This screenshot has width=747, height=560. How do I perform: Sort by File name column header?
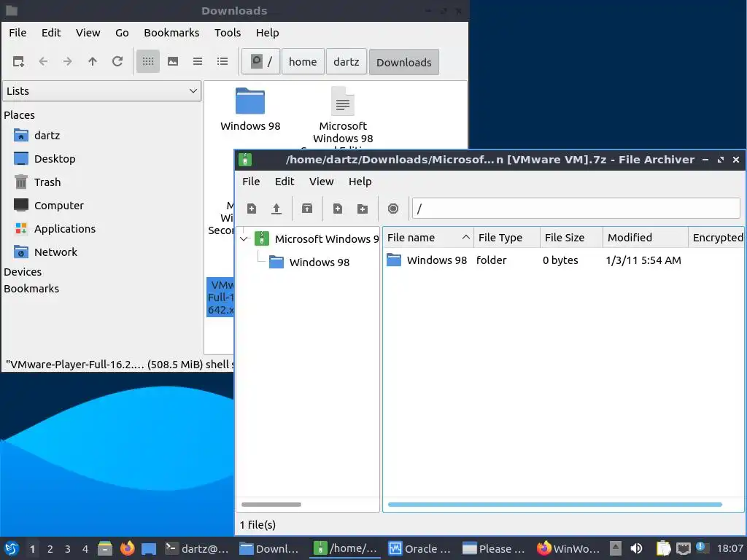point(427,238)
